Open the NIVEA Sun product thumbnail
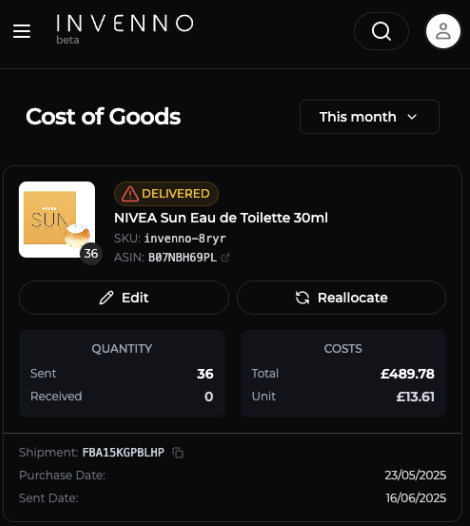Screen dimensions: 470x526 coord(57,219)
